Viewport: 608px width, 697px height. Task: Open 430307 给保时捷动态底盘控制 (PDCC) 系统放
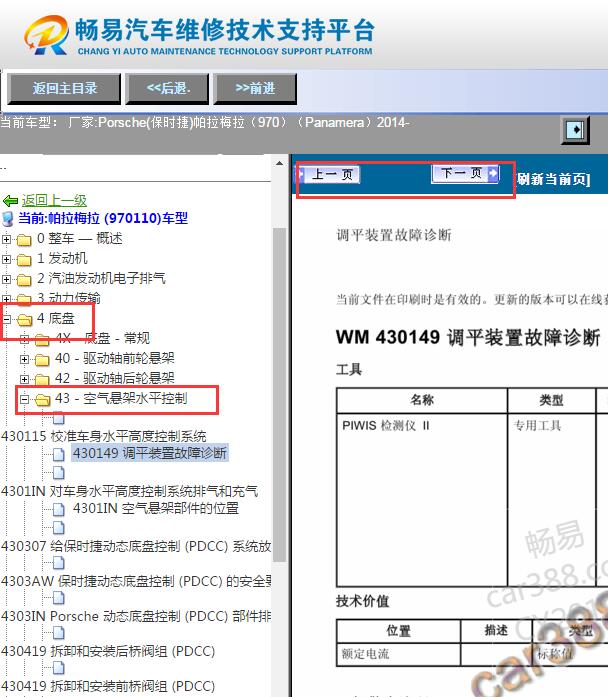coord(136,546)
